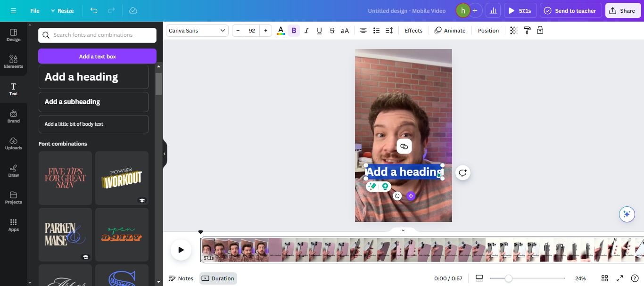Open the Effects panel
Screen dimensions: 644x286
[x=413, y=31]
